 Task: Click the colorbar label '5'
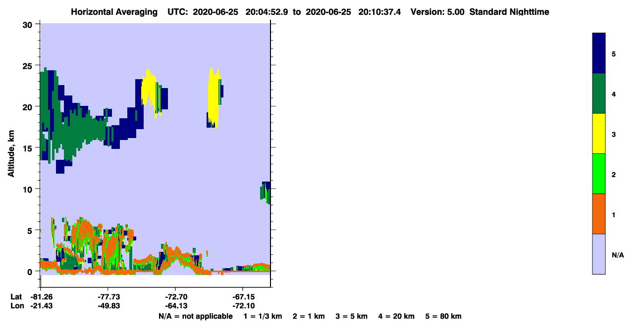click(x=614, y=53)
